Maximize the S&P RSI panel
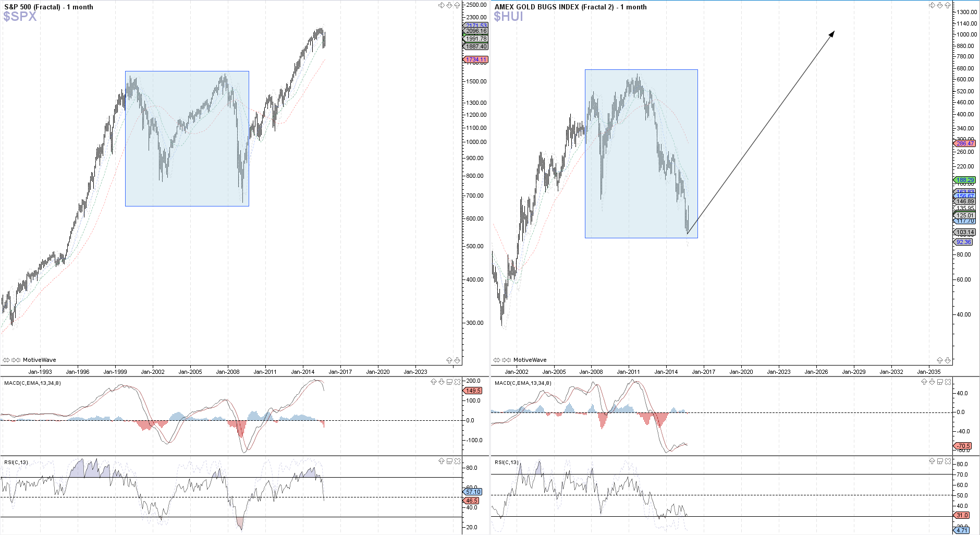This screenshot has width=980, height=535. tap(449, 461)
